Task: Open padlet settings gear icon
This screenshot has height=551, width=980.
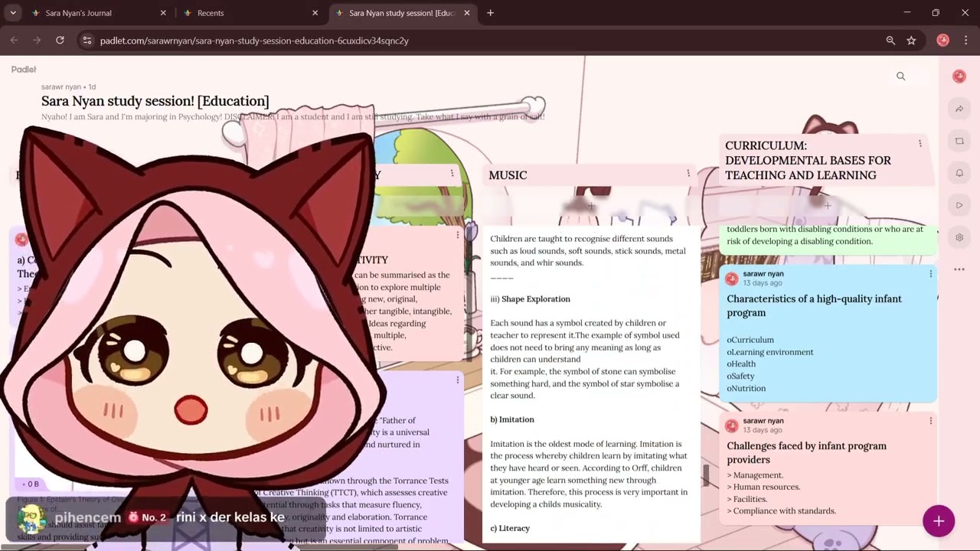Action: [x=959, y=237]
